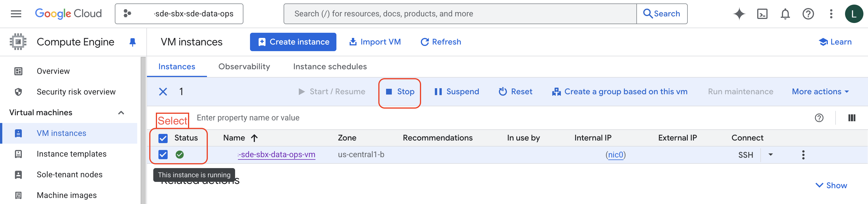Open the hamburger navigation menu

(16, 14)
